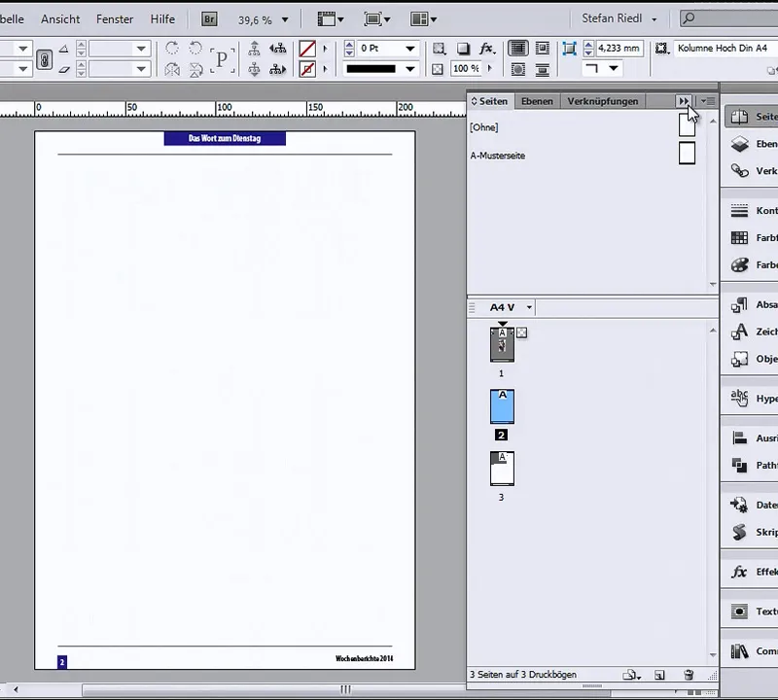Open the Farbe color palette icon
Screen dimensions: 778x700
[x=740, y=264]
